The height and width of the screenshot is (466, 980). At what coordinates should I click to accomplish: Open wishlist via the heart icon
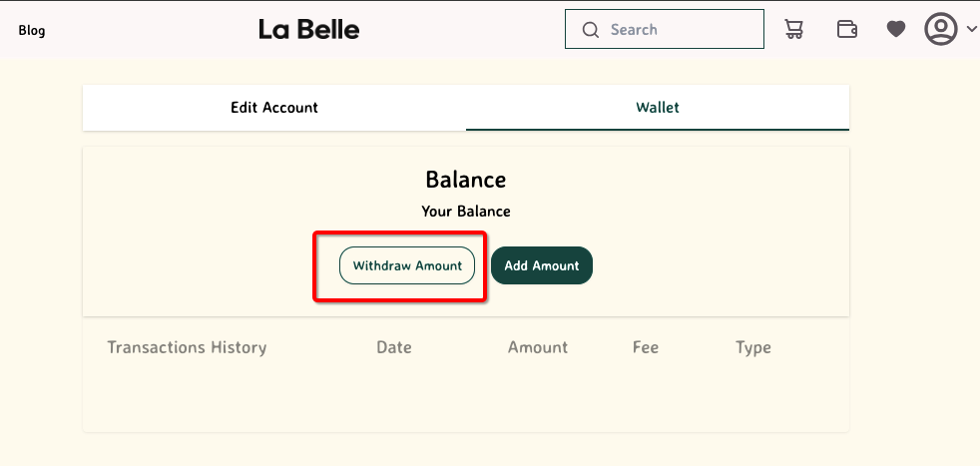tap(896, 29)
